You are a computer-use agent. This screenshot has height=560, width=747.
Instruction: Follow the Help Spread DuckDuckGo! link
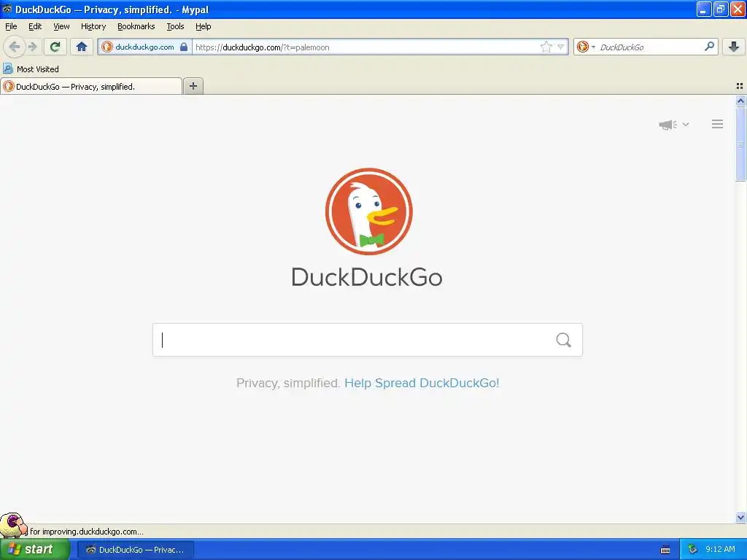click(x=422, y=383)
